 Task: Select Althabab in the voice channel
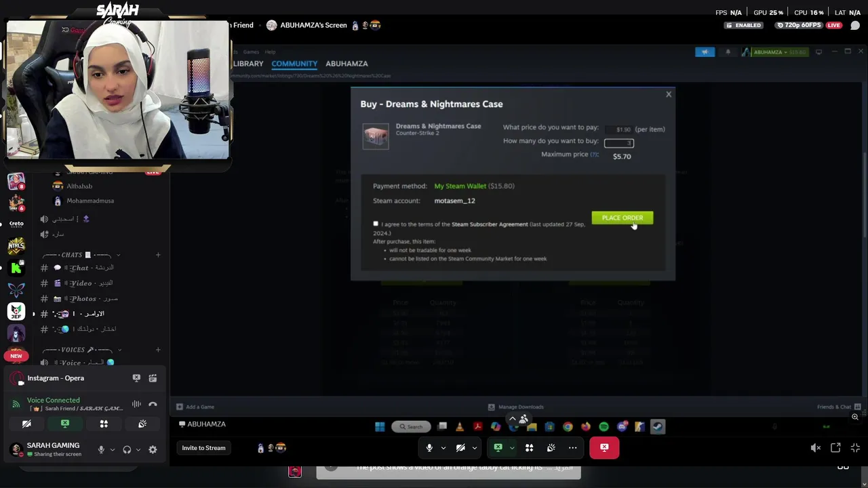tap(79, 186)
